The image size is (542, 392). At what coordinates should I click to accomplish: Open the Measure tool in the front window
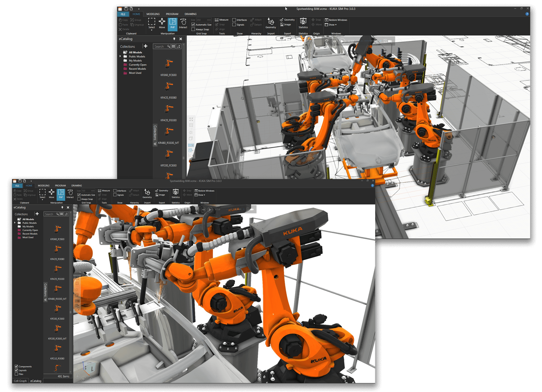pyautogui.click(x=104, y=191)
